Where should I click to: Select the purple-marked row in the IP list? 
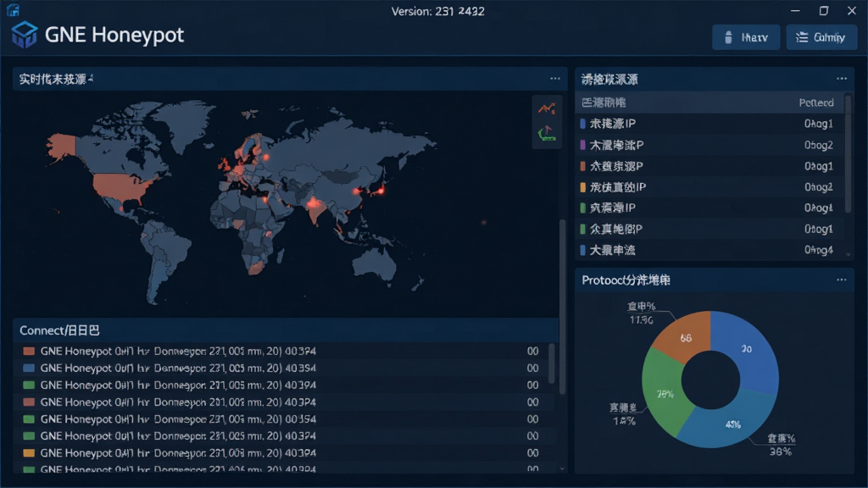point(709,145)
